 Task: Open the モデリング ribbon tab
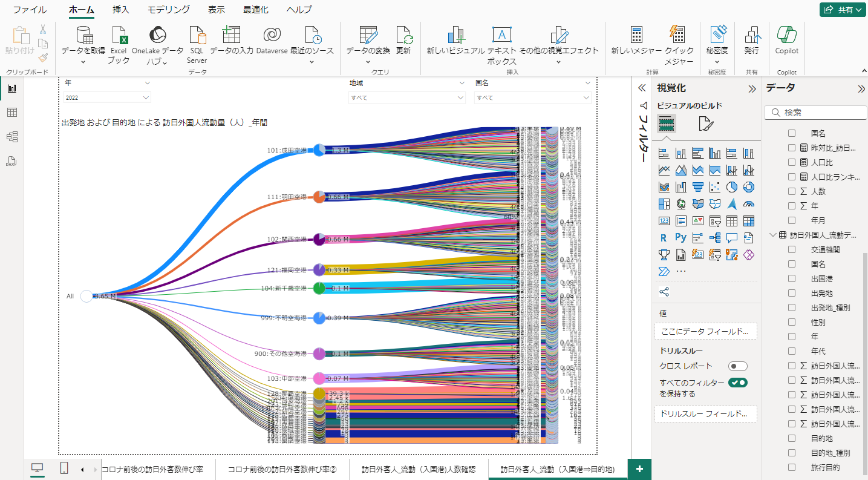click(x=169, y=10)
